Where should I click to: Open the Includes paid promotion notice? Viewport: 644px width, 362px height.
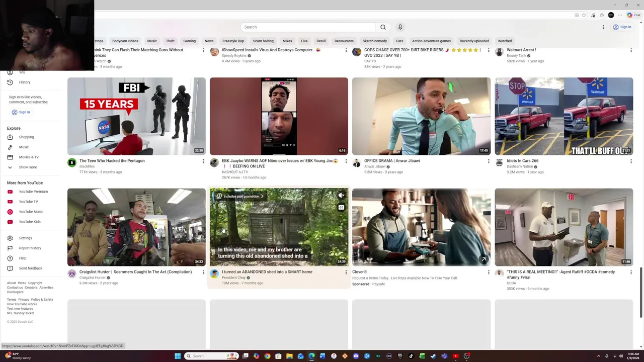pos(240,196)
